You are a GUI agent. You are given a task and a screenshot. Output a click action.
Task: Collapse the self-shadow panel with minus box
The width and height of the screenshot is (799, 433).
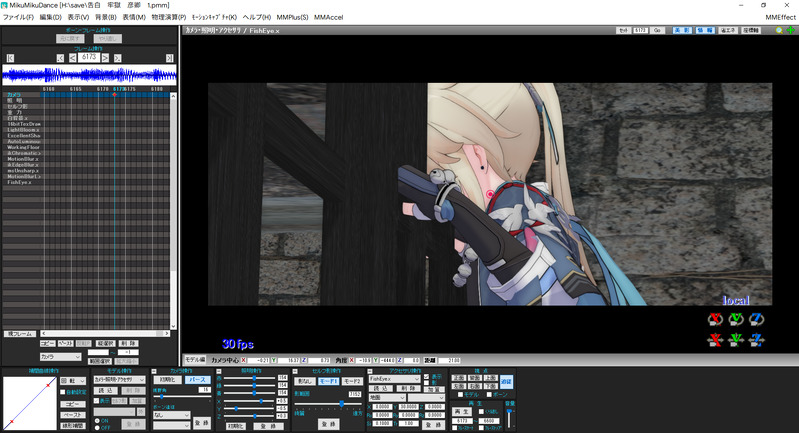pyautogui.click(x=295, y=371)
